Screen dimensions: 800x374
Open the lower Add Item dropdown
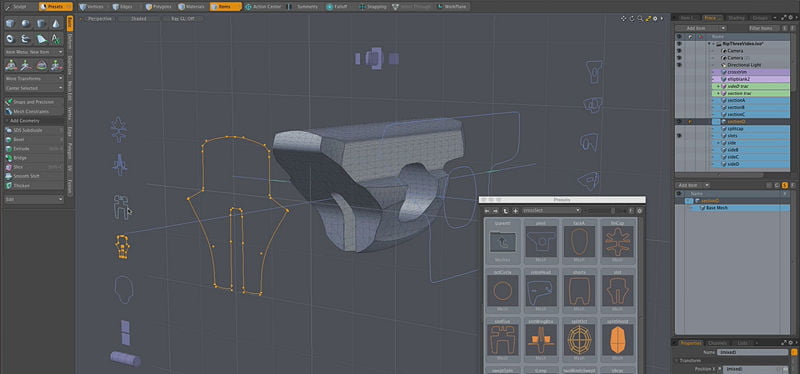point(692,185)
